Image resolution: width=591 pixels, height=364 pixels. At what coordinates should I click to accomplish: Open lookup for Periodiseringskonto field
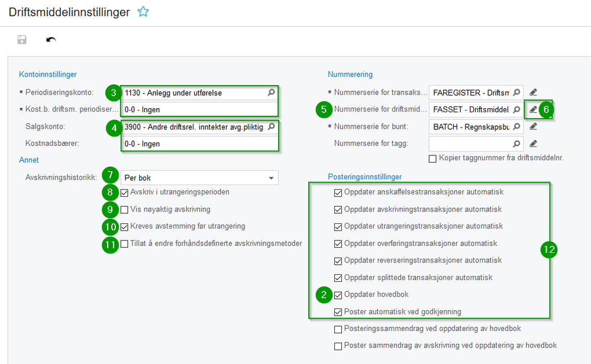point(271,93)
